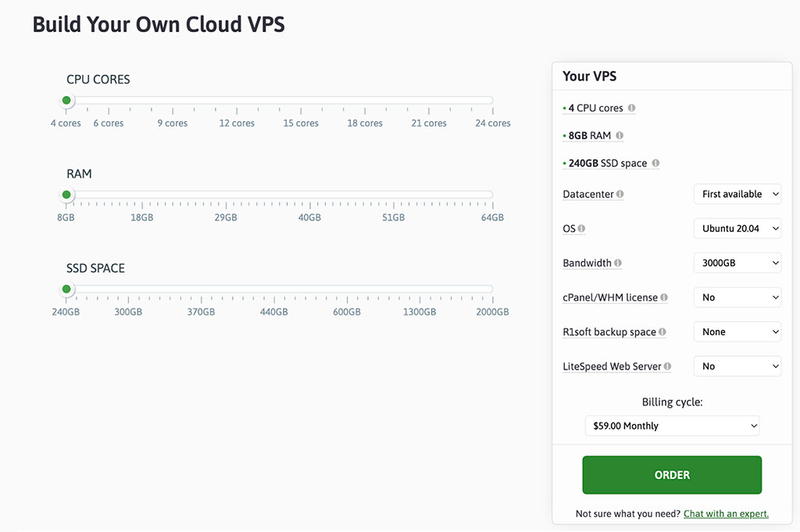Screen dimensions: 800x532
Task: Click the Bandwidth info icon
Action: coord(618,263)
